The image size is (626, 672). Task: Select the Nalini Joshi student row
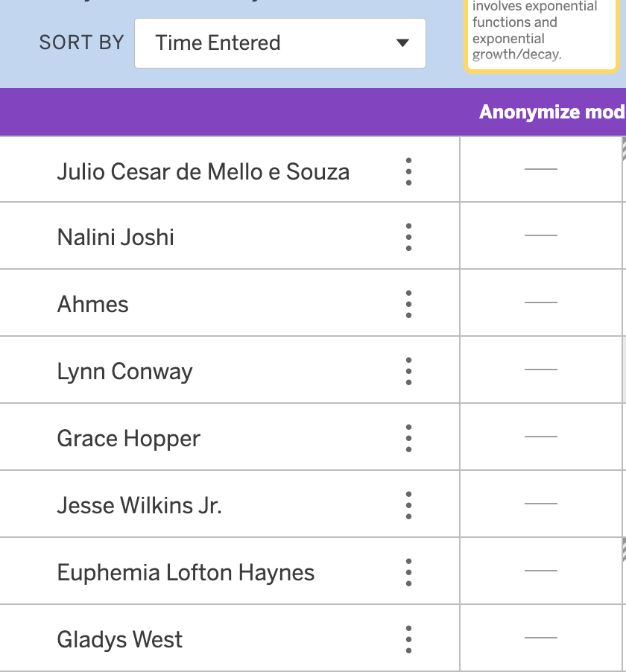(116, 238)
